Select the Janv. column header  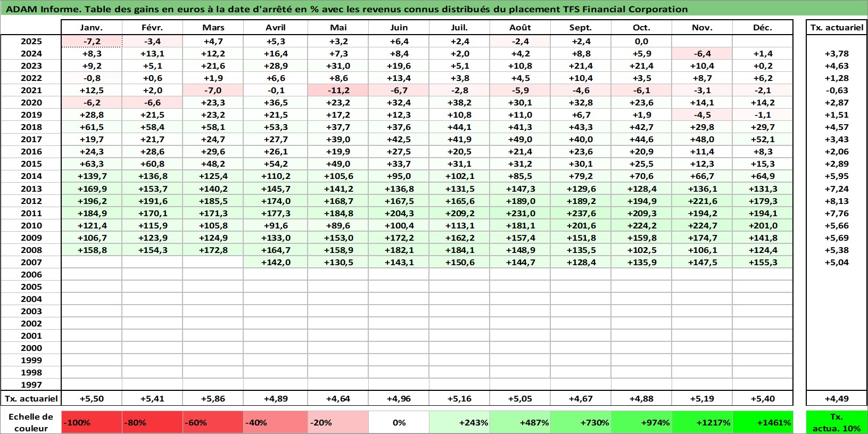point(92,27)
